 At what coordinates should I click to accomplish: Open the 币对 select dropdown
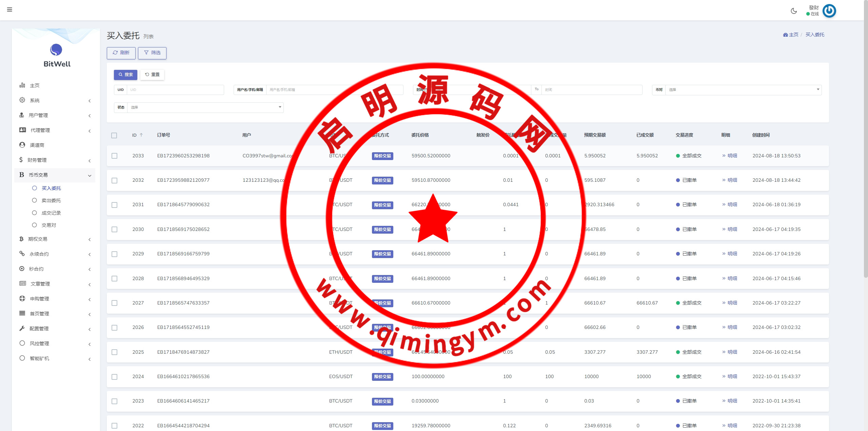(743, 90)
